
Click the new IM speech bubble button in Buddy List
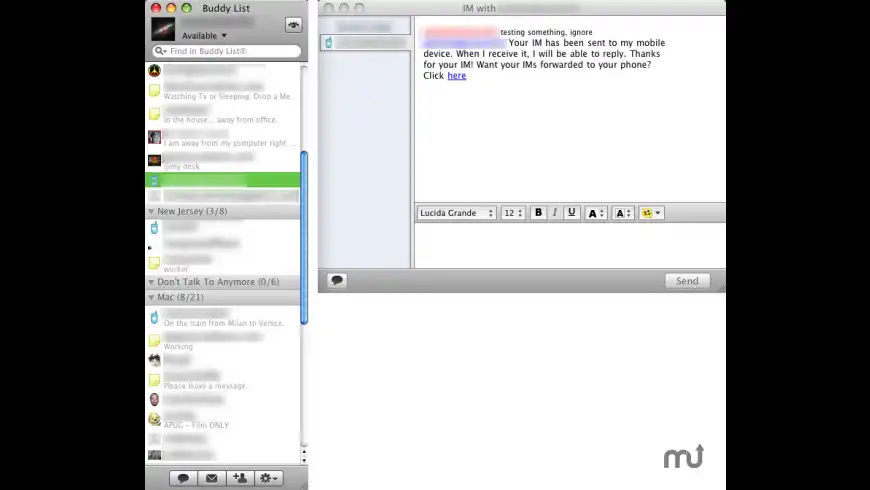coord(183,478)
